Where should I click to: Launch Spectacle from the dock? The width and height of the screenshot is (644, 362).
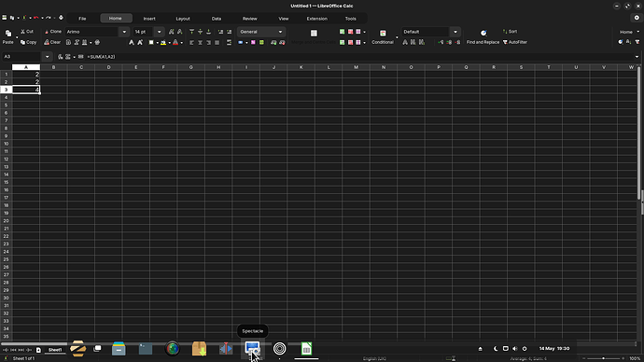pos(252,349)
